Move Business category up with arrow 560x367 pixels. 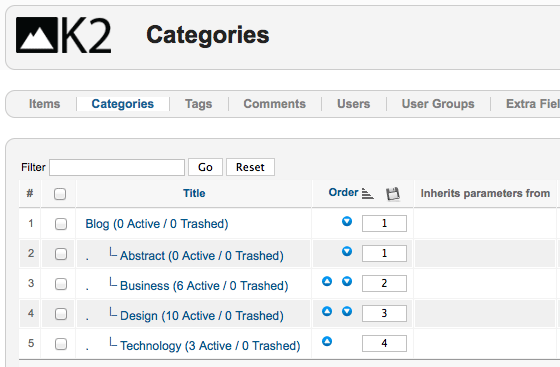[327, 281]
